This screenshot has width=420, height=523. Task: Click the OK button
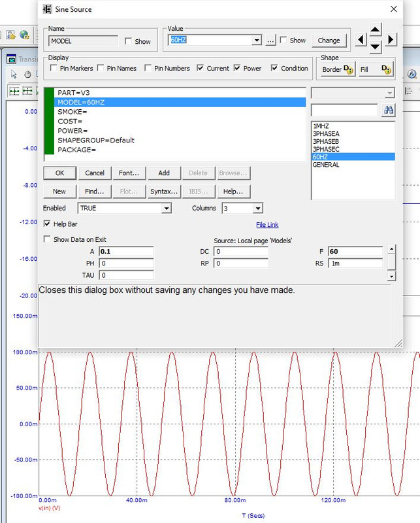click(x=59, y=173)
